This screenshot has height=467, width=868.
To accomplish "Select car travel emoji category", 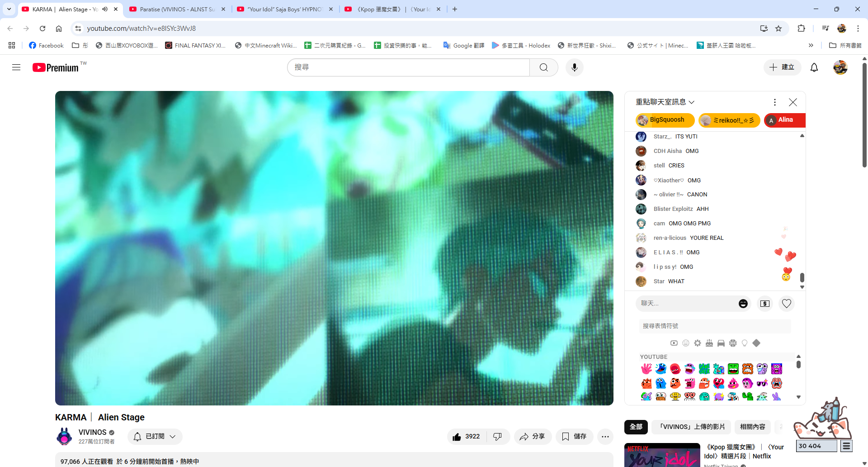I will [721, 343].
